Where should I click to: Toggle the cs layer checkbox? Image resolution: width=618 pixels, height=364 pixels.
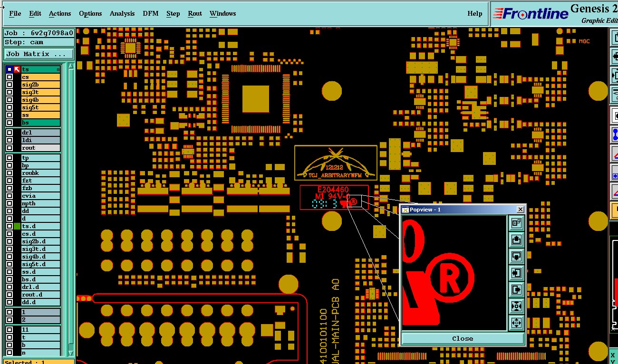10,77
